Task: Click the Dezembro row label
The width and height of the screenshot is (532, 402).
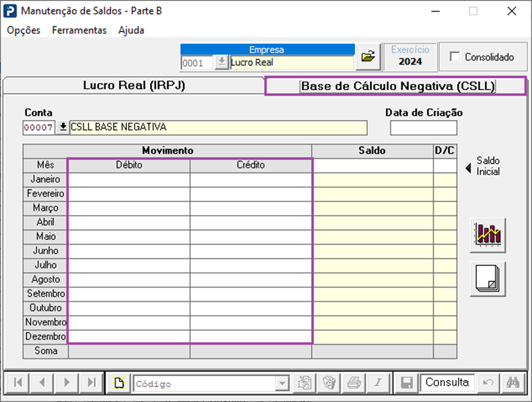Action: [x=46, y=336]
